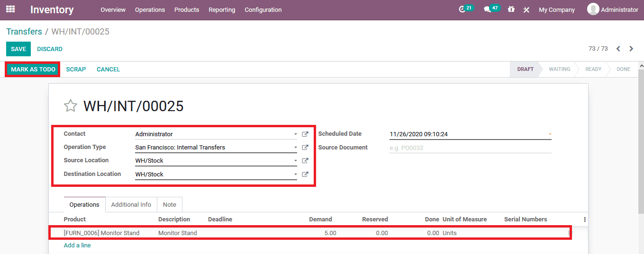Click the Source Document input field
The width and height of the screenshot is (644, 254).
(471, 148)
